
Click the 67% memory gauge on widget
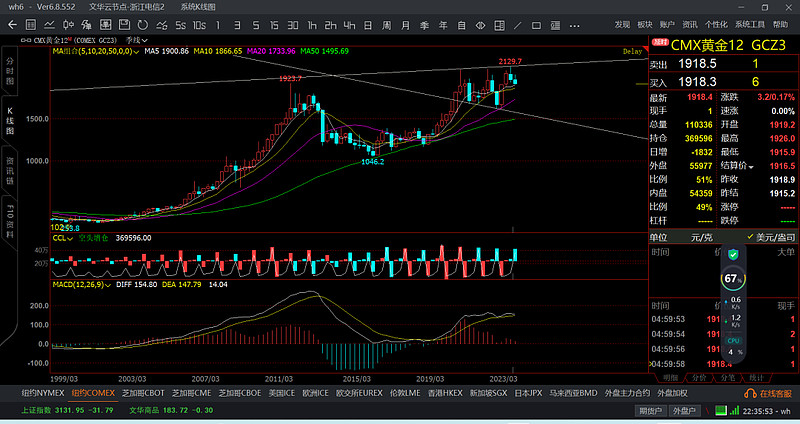tap(733, 279)
